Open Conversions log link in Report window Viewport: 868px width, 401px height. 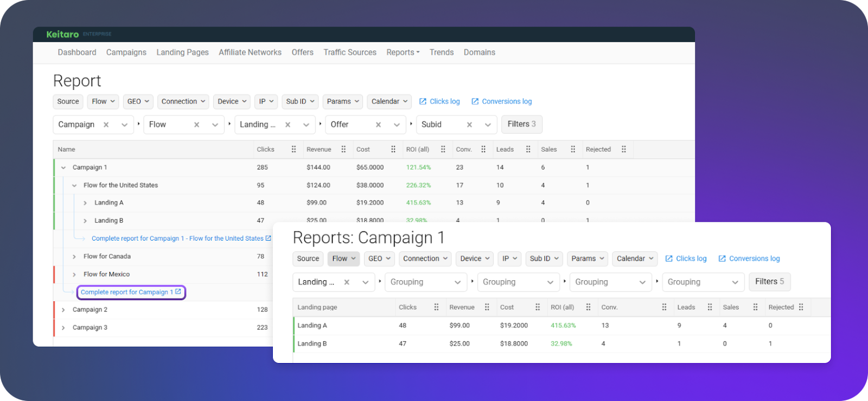(x=502, y=101)
